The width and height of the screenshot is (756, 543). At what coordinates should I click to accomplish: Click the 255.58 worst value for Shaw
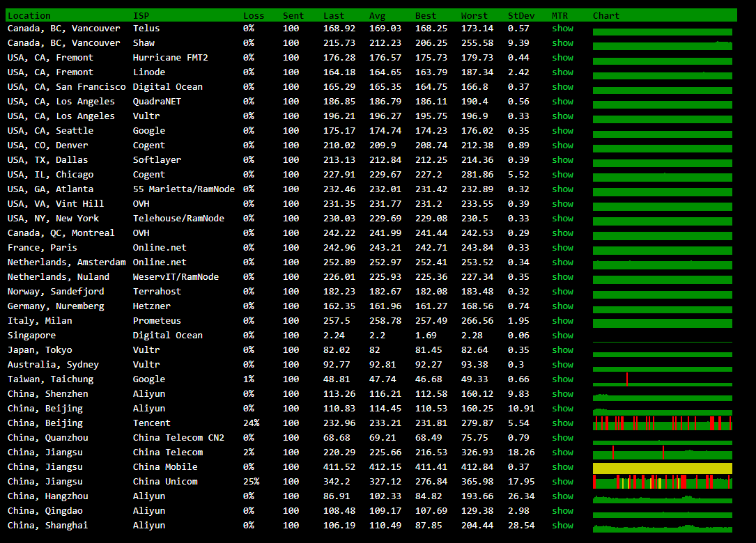477,43
